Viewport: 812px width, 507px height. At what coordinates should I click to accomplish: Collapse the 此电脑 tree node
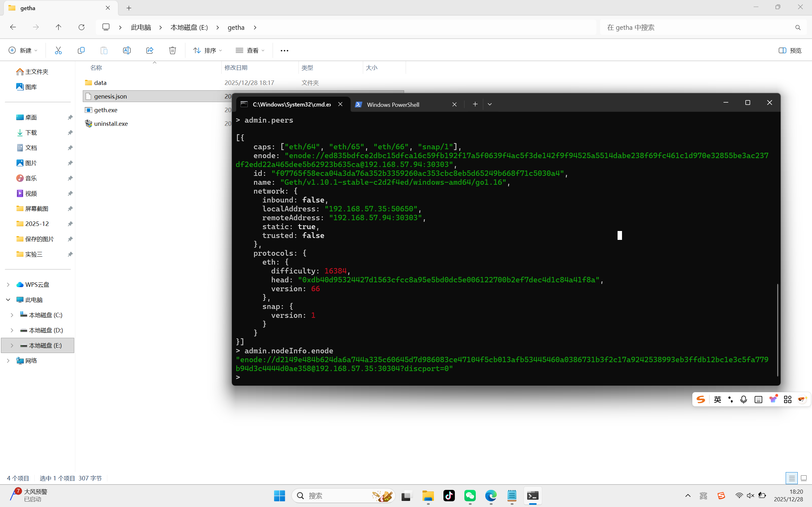[8, 300]
